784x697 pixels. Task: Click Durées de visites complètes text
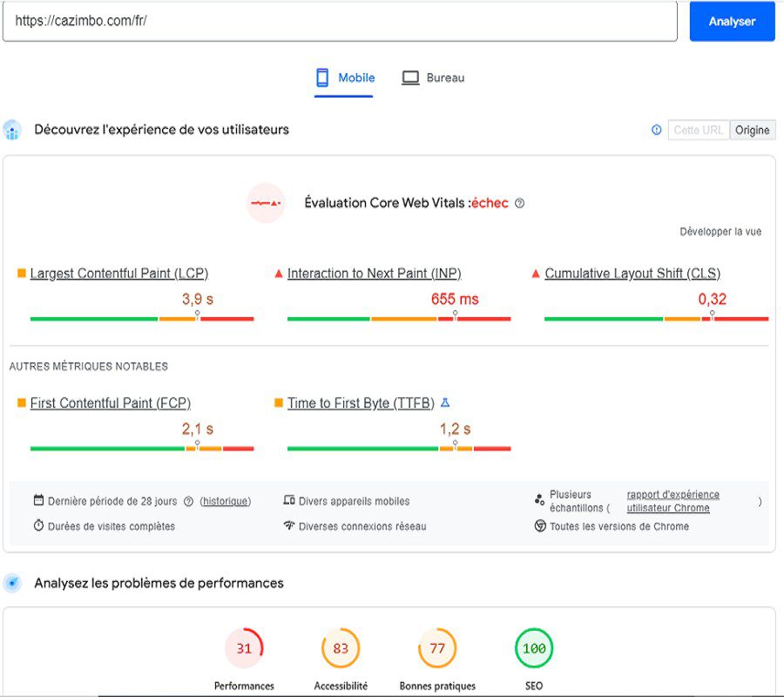click(112, 526)
